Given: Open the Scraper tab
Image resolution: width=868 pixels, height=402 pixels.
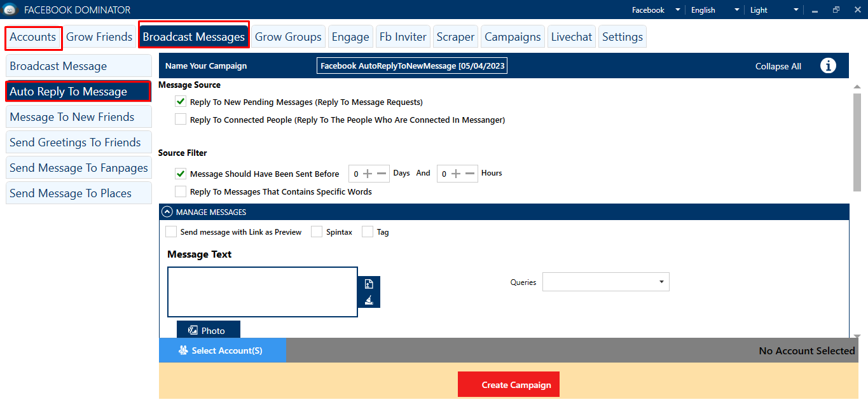Looking at the screenshot, I should click(x=455, y=37).
